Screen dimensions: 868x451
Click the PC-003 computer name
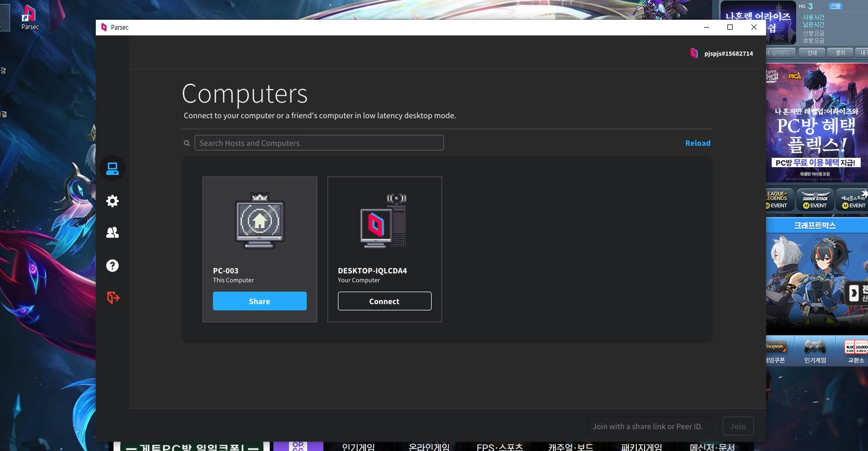point(225,271)
